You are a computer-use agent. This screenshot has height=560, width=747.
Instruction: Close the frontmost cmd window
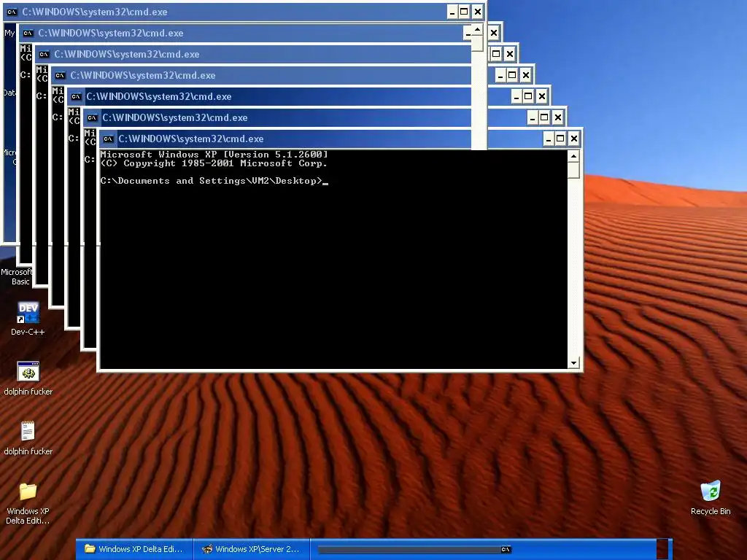tap(573, 139)
